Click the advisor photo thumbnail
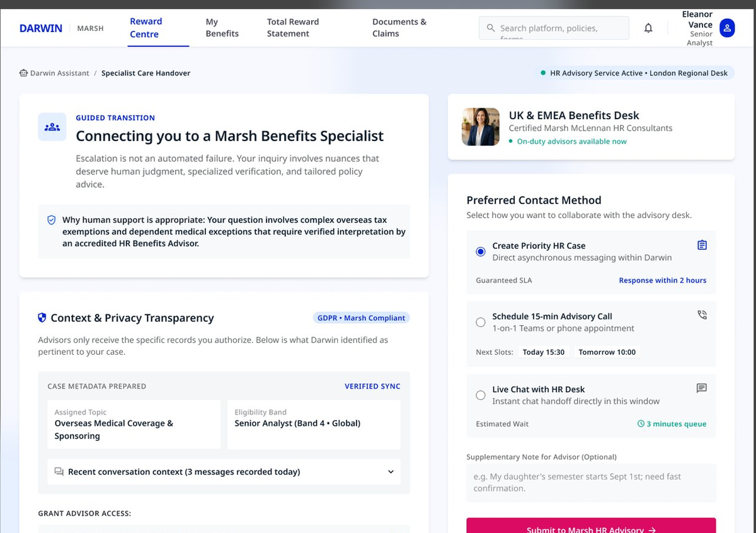 pyautogui.click(x=481, y=127)
